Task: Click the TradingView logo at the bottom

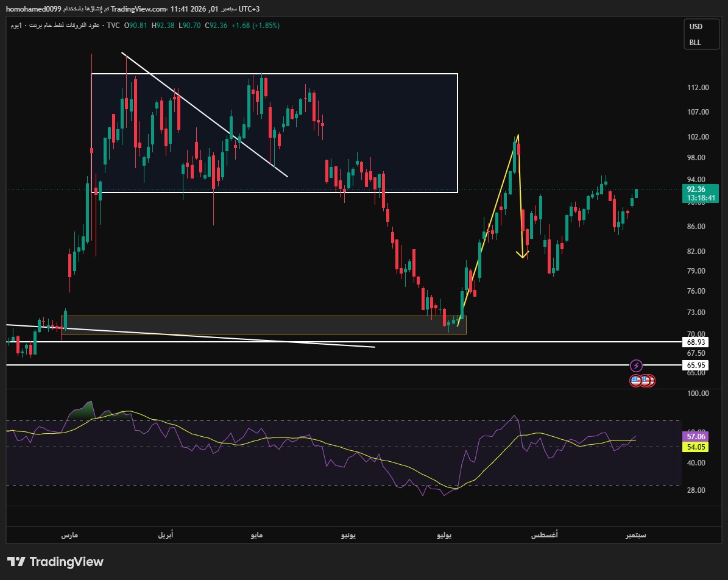Action: [55, 562]
